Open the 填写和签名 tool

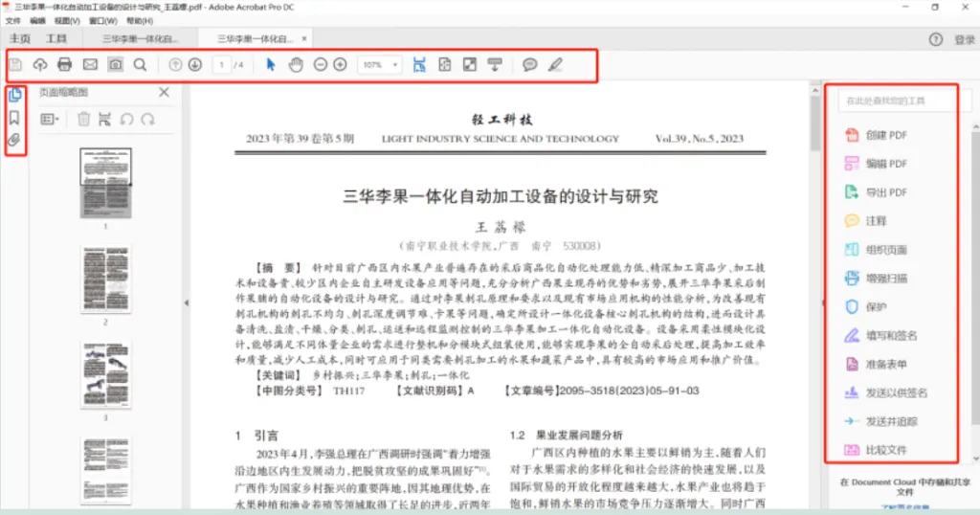pyautogui.click(x=880, y=336)
